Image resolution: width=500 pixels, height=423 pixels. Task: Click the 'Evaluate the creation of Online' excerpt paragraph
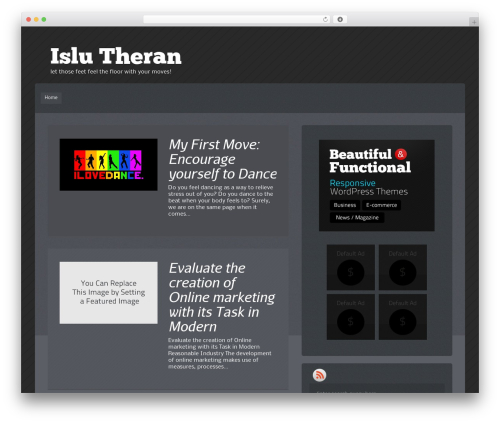coord(219,353)
